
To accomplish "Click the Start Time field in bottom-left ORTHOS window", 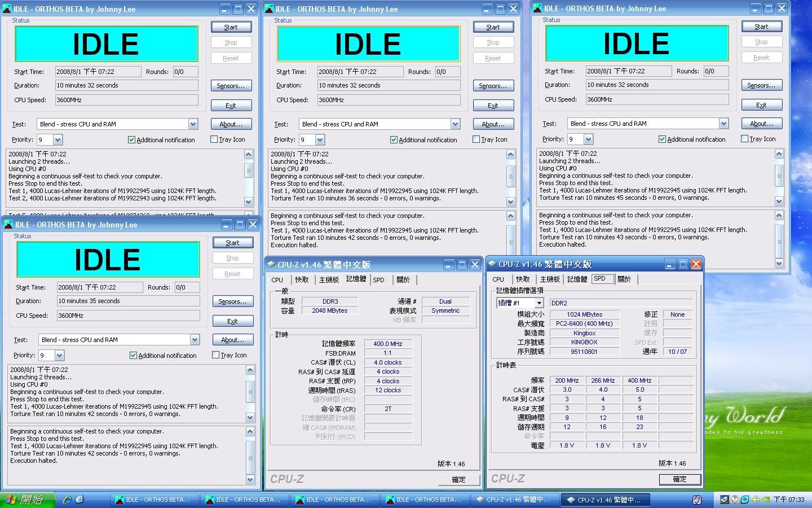I will pos(99,287).
